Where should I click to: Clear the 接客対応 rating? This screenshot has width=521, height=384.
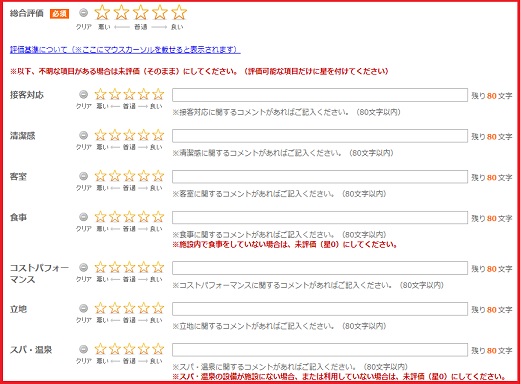pyautogui.click(x=83, y=94)
